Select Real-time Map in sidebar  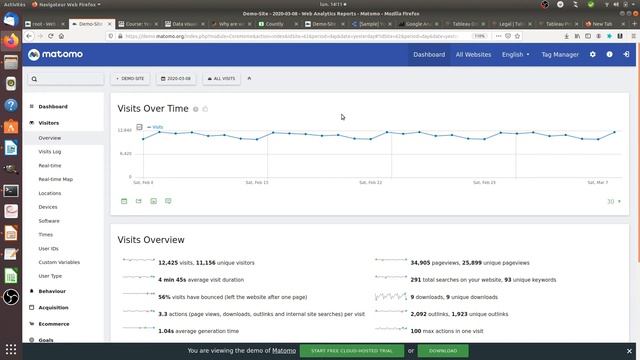pyautogui.click(x=56, y=179)
